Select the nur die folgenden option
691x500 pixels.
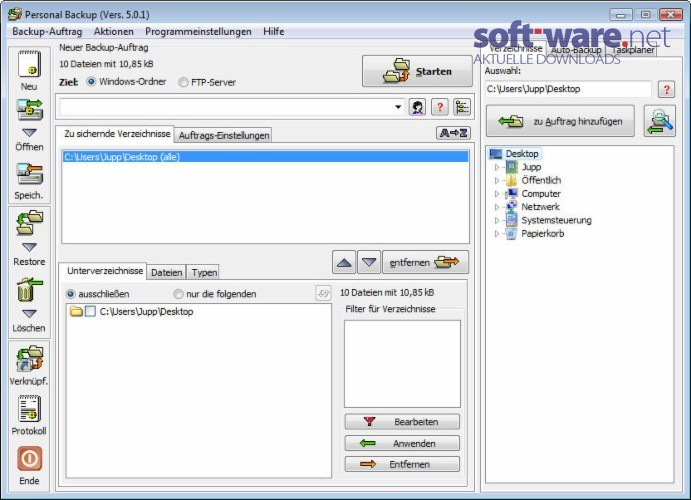click(178, 293)
